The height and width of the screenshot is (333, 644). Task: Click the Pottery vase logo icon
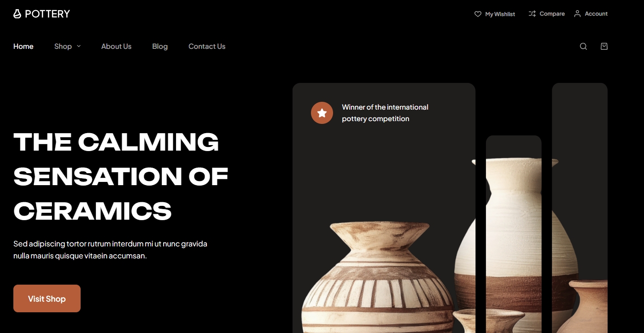tap(17, 14)
